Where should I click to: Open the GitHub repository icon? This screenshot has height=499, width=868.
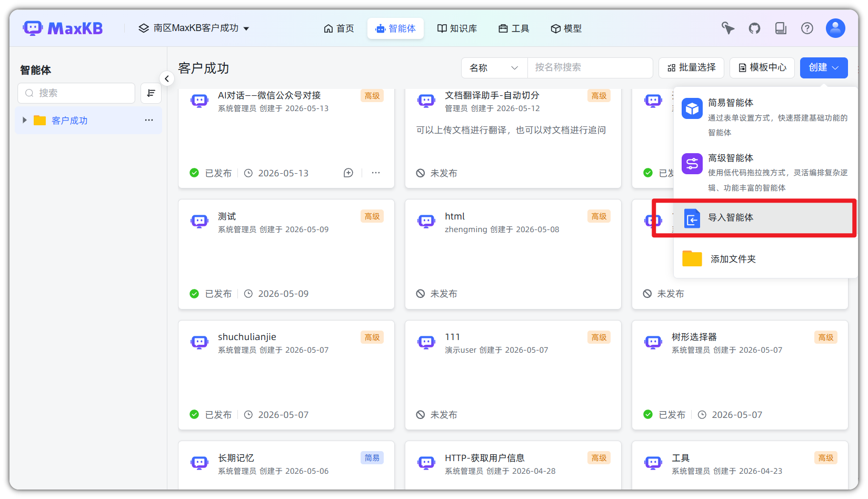[x=754, y=28]
